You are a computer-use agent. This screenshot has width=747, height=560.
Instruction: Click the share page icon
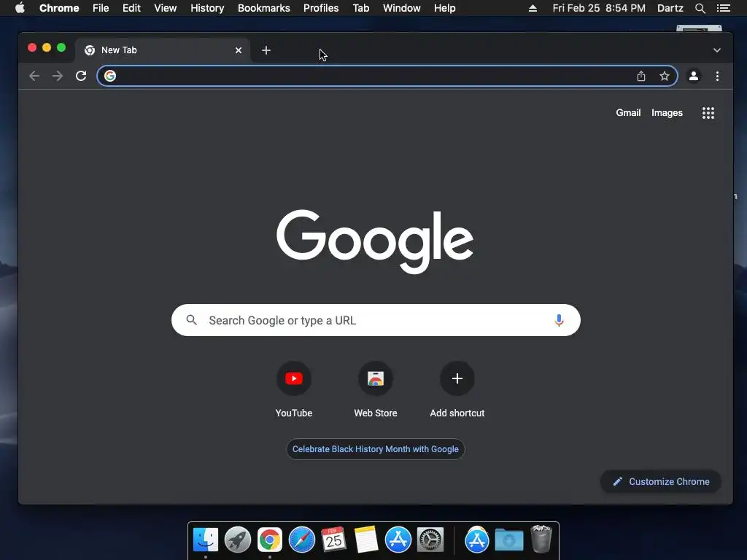click(x=641, y=76)
